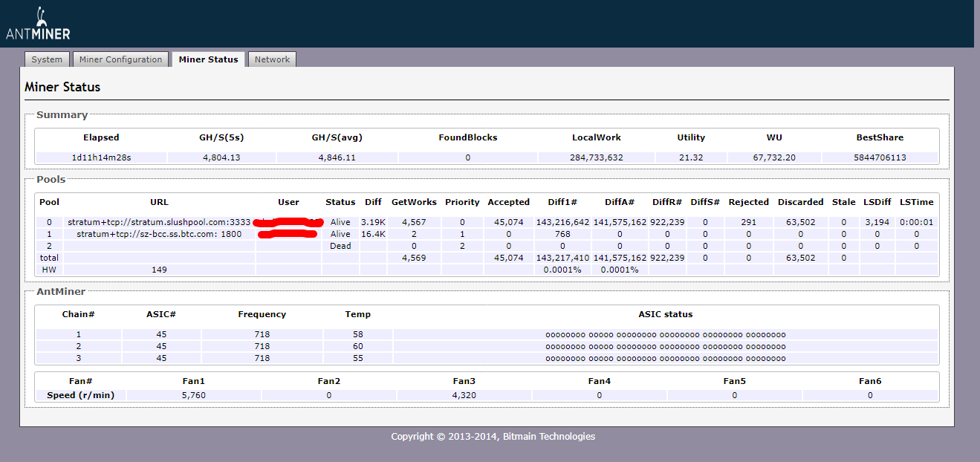Switch to the Miner Configuration tab
Screen dimensions: 980x462
click(120, 59)
